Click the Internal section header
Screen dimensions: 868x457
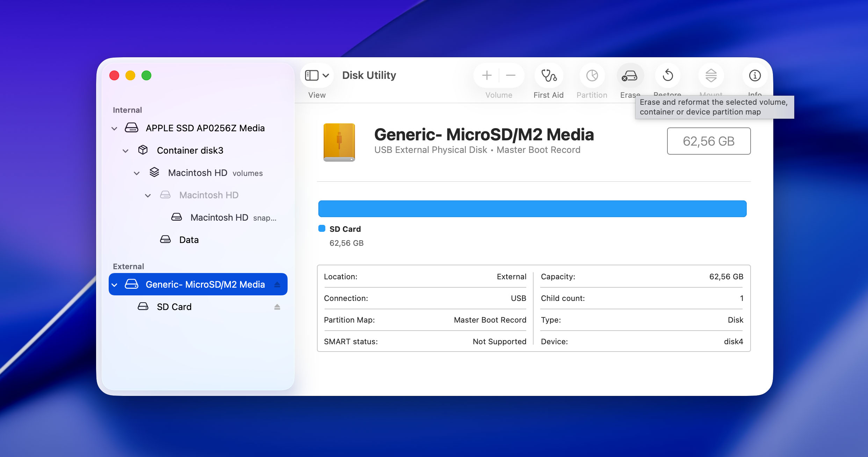[127, 110]
